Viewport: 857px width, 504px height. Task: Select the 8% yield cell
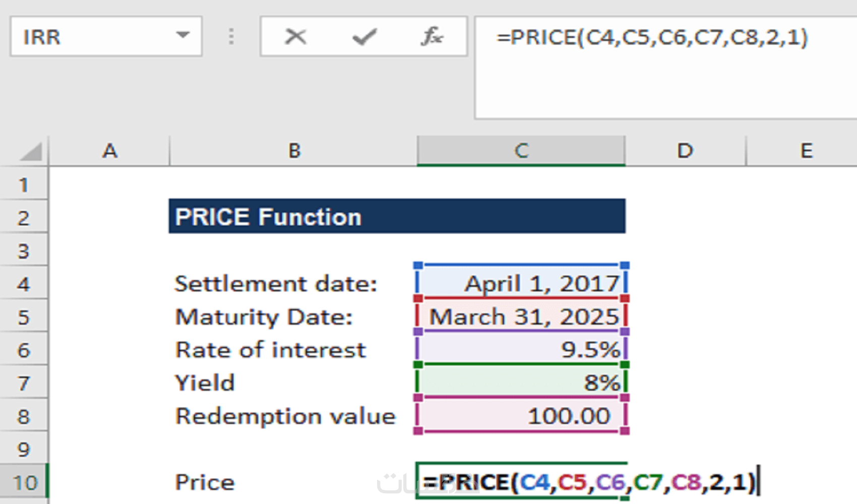pyautogui.click(x=521, y=383)
